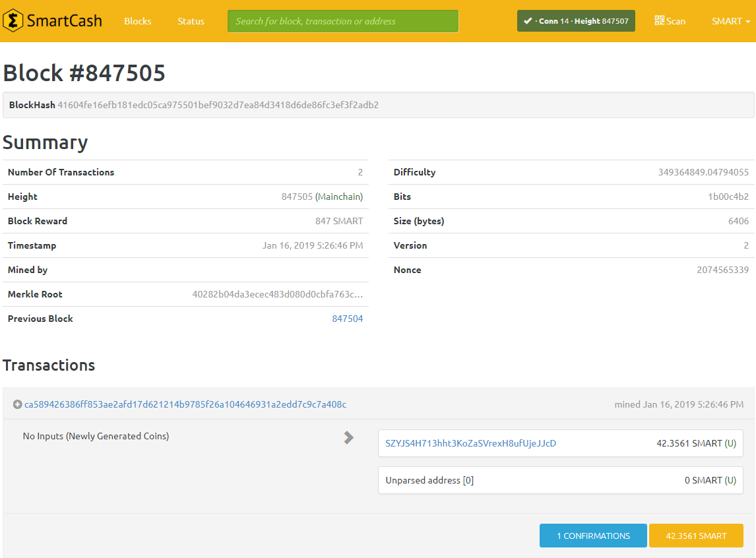Open the SMART currency dropdown
Screen dimensions: 756x558
pos(731,21)
